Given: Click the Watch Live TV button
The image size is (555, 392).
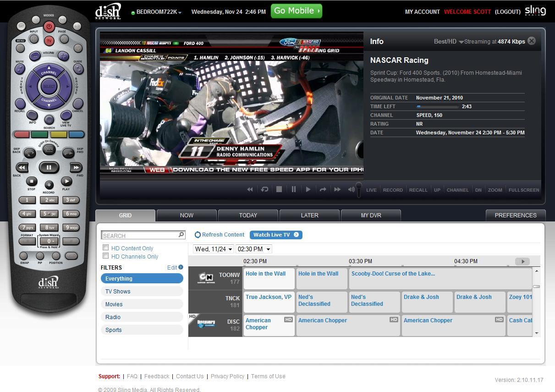Looking at the screenshot, I should point(276,235).
